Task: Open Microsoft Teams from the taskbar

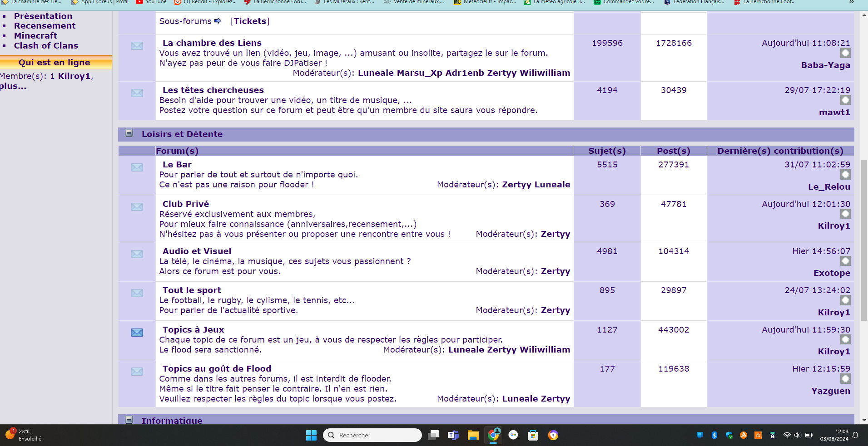Action: (x=453, y=435)
